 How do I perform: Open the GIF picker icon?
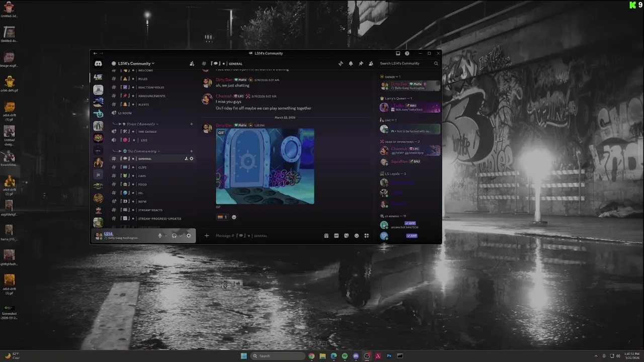tap(336, 235)
